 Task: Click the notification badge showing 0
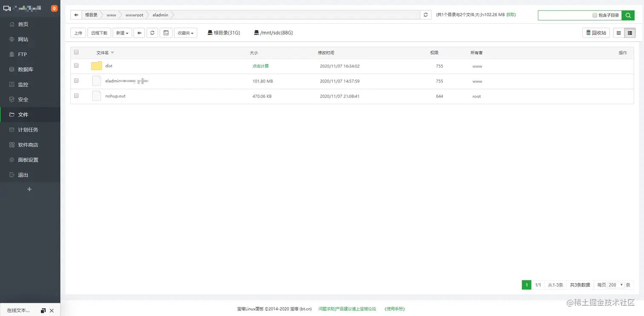click(54, 9)
